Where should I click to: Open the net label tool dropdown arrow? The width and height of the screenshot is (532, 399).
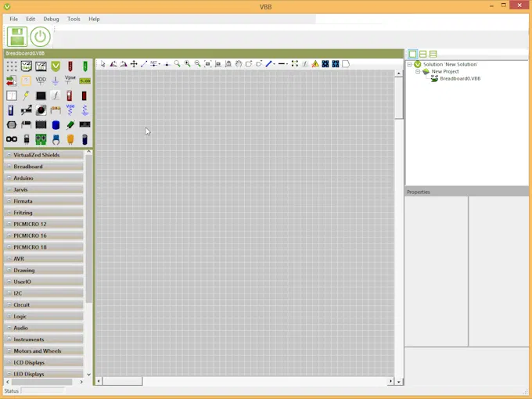coord(159,64)
